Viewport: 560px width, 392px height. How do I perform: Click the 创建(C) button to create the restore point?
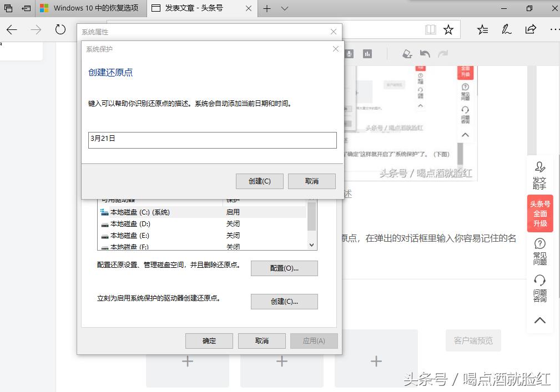pyautogui.click(x=259, y=181)
